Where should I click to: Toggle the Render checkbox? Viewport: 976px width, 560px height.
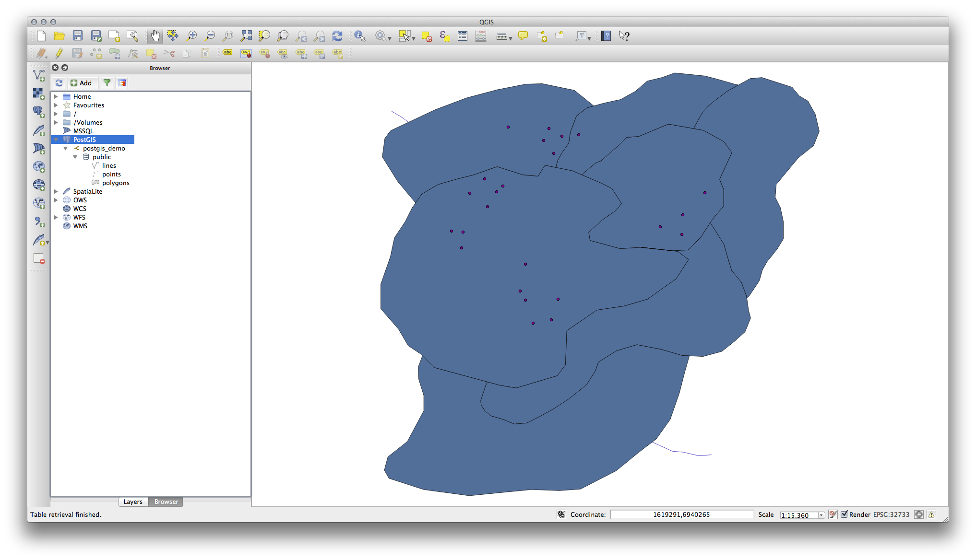pyautogui.click(x=844, y=514)
